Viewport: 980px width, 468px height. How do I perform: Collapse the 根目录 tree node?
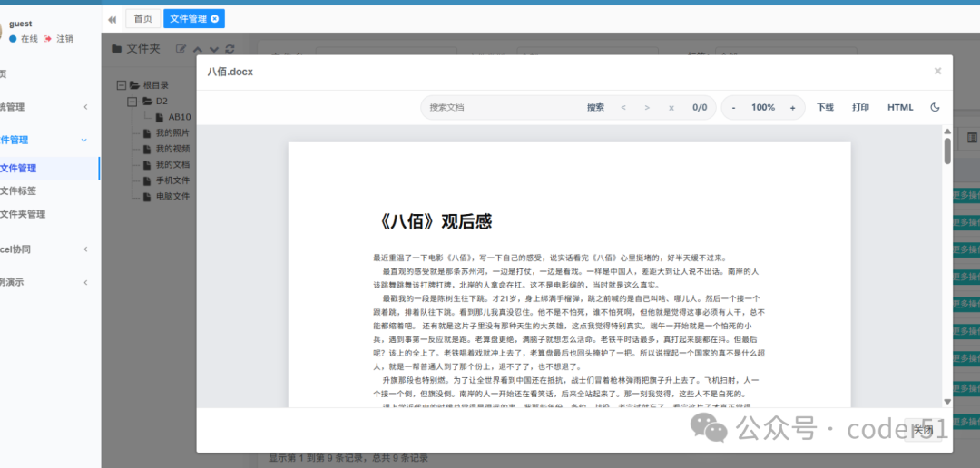click(122, 85)
